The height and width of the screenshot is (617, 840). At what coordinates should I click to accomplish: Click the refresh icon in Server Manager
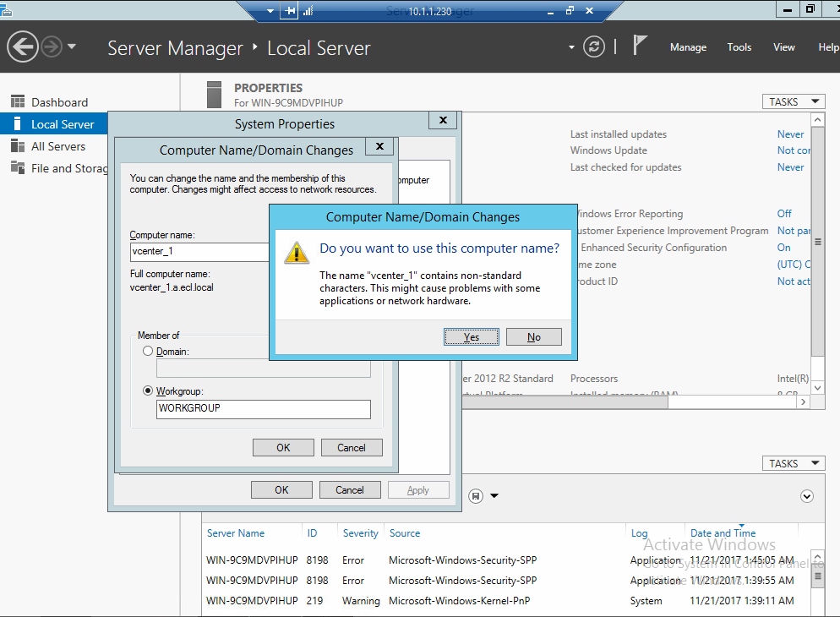594,47
